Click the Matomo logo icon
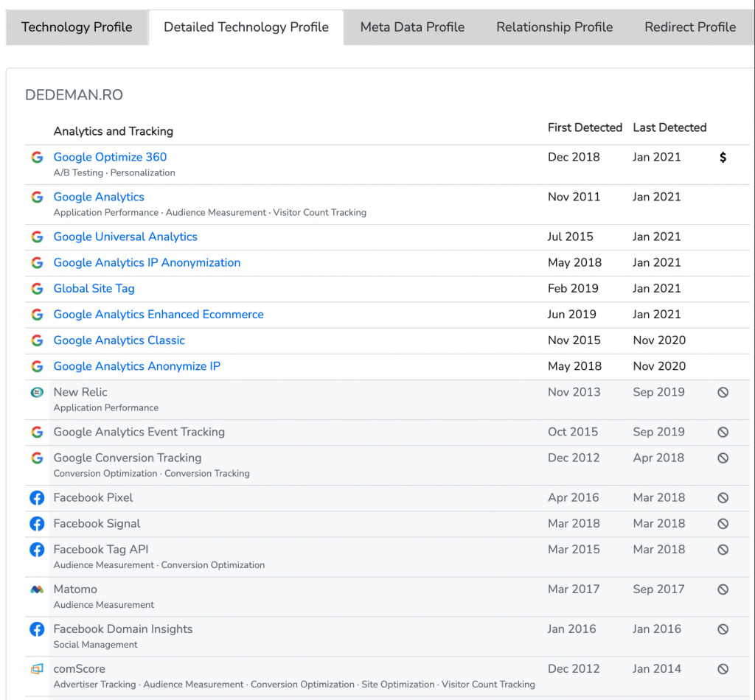Viewport: 755px width, 700px height. [x=37, y=589]
